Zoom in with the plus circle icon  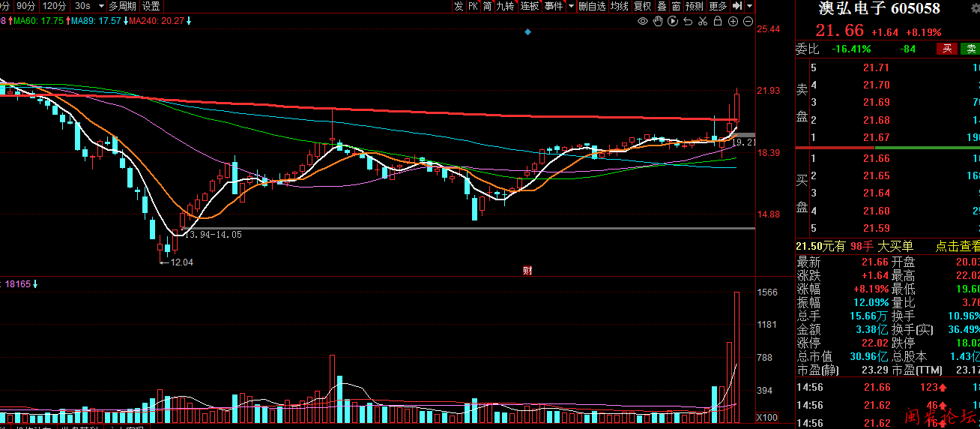[x=733, y=21]
